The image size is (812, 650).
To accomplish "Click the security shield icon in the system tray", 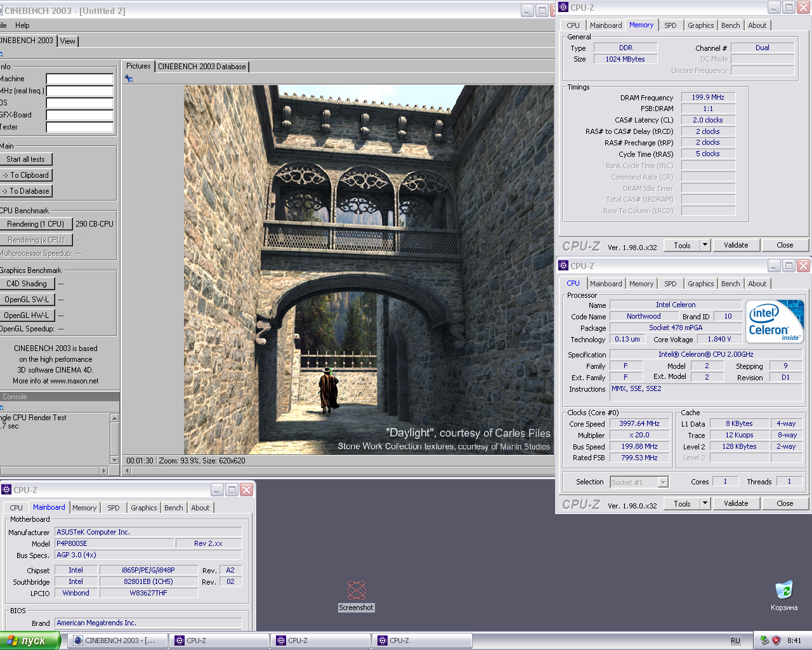I will pos(776,640).
